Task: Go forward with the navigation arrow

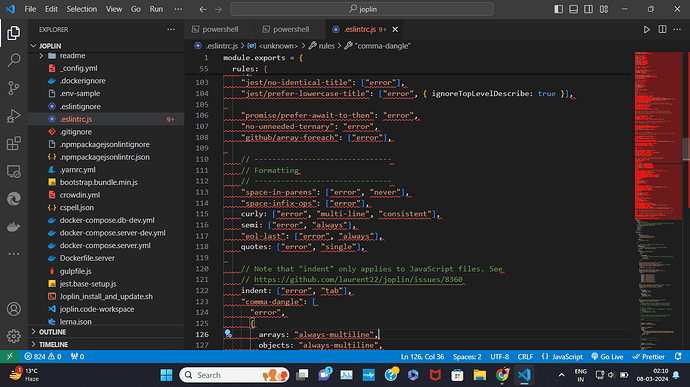Action: (x=218, y=9)
